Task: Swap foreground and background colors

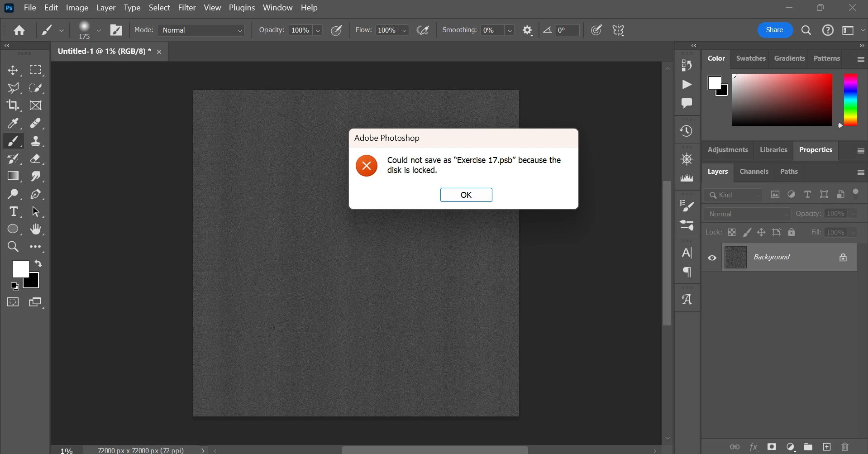Action: pyautogui.click(x=38, y=263)
